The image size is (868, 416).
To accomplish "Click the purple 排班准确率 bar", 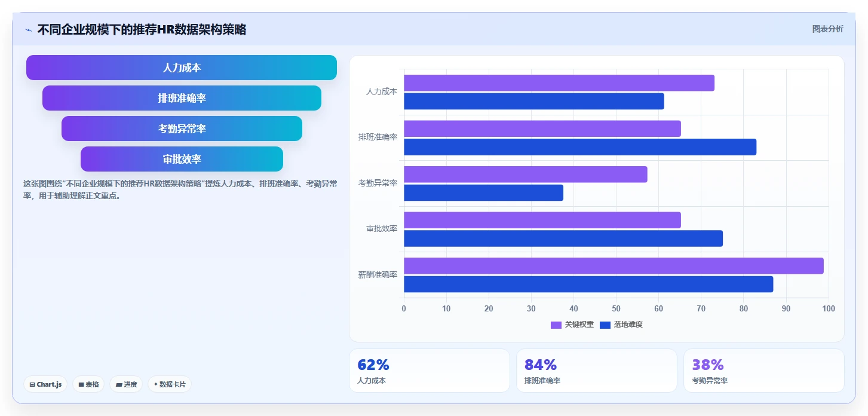I will [542, 129].
